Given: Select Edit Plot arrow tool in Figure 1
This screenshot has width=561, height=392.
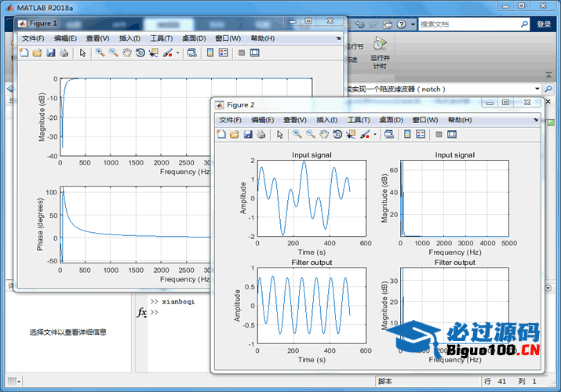Looking at the screenshot, I should 82,53.
